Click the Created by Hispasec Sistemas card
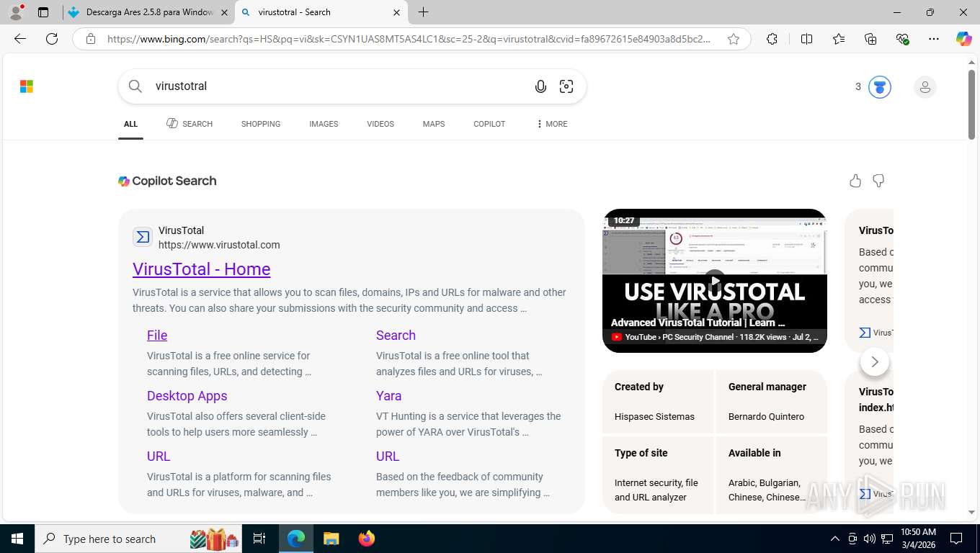Image resolution: width=980 pixels, height=553 pixels. click(658, 402)
